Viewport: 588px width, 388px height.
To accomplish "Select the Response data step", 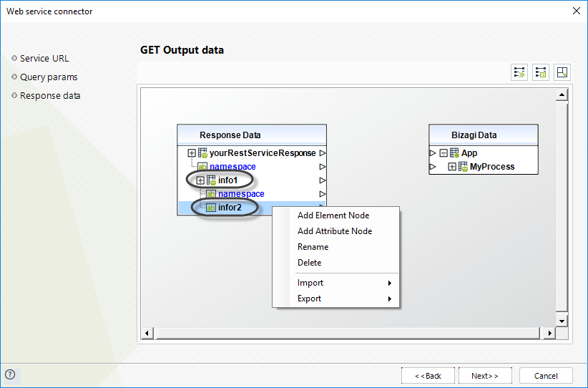I will 50,96.
